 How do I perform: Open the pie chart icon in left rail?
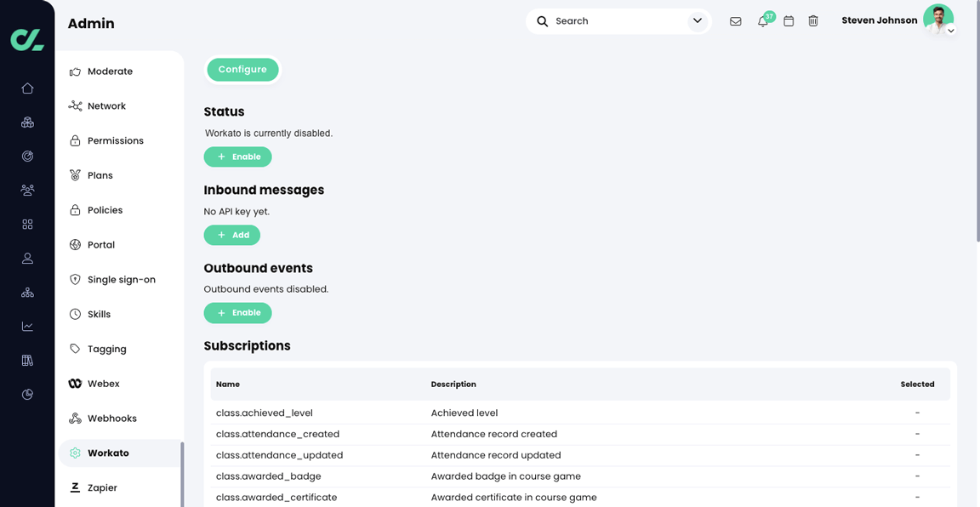tap(27, 395)
